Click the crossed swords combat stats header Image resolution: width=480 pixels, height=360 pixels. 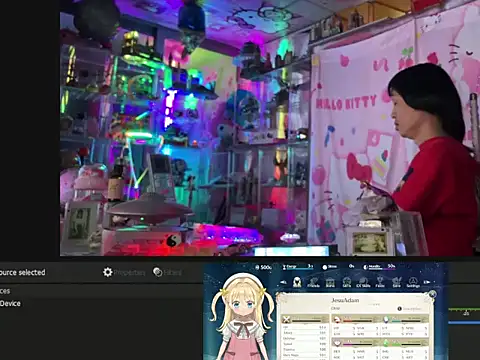pos(305,319)
